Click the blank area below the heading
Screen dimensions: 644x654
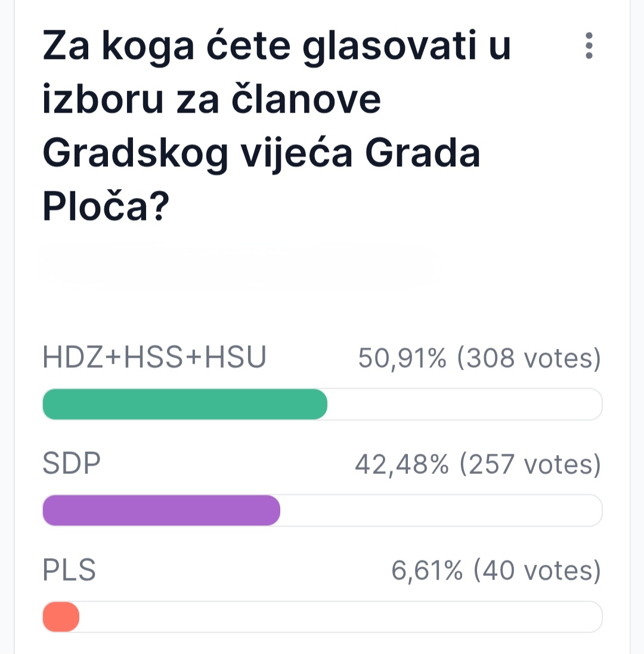[x=322, y=284]
